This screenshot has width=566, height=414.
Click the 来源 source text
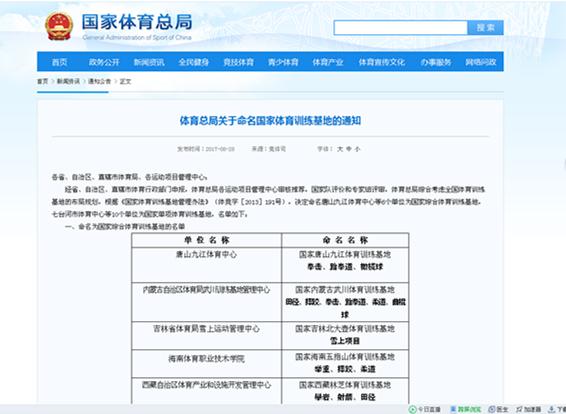pos(269,149)
